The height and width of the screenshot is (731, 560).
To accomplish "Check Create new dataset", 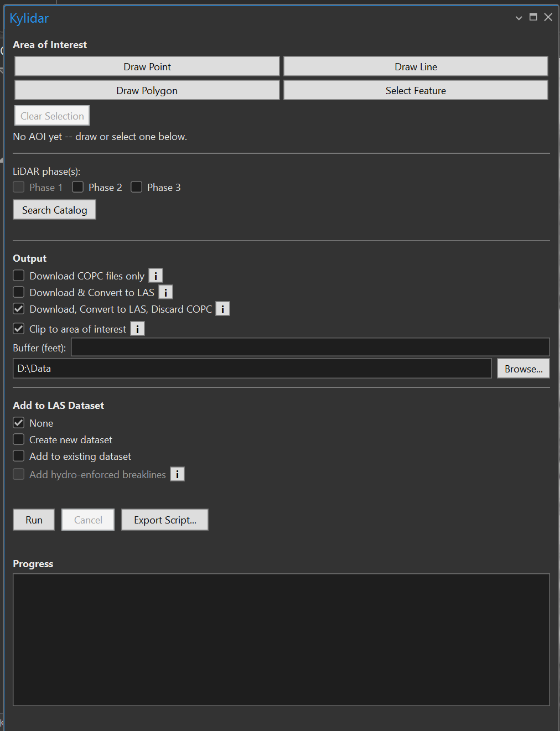I will coord(19,439).
